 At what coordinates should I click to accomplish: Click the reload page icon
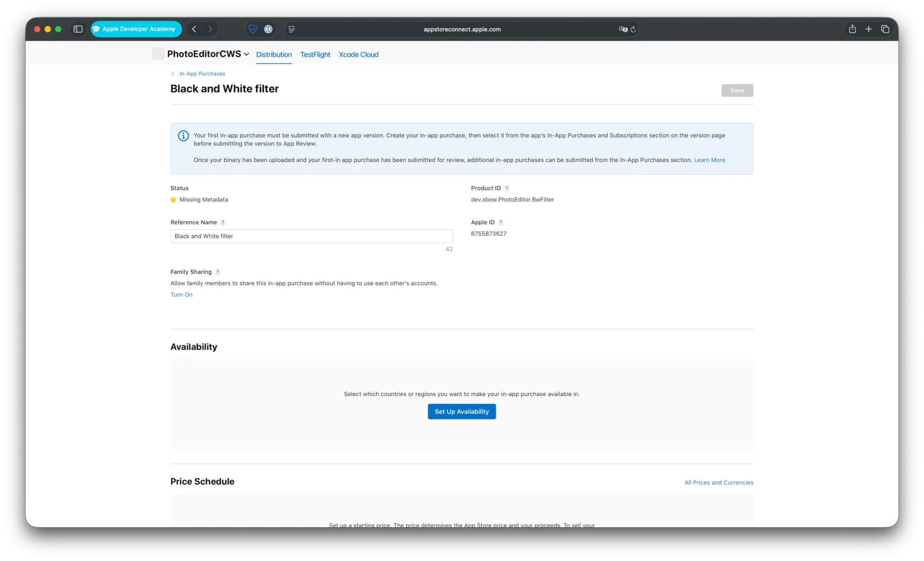(633, 29)
